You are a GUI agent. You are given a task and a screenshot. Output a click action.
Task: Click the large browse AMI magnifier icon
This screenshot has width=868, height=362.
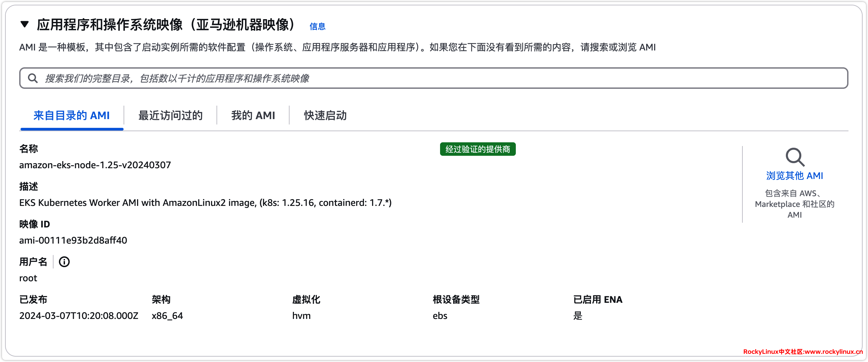(795, 157)
